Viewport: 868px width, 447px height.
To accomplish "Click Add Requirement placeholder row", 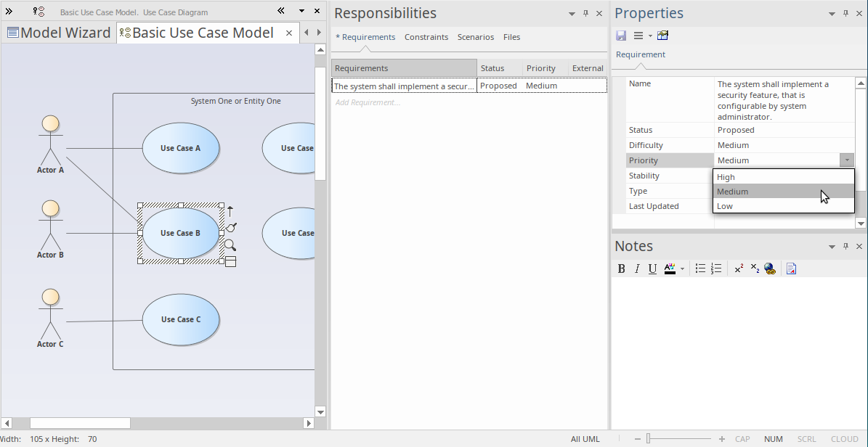I will tap(369, 102).
